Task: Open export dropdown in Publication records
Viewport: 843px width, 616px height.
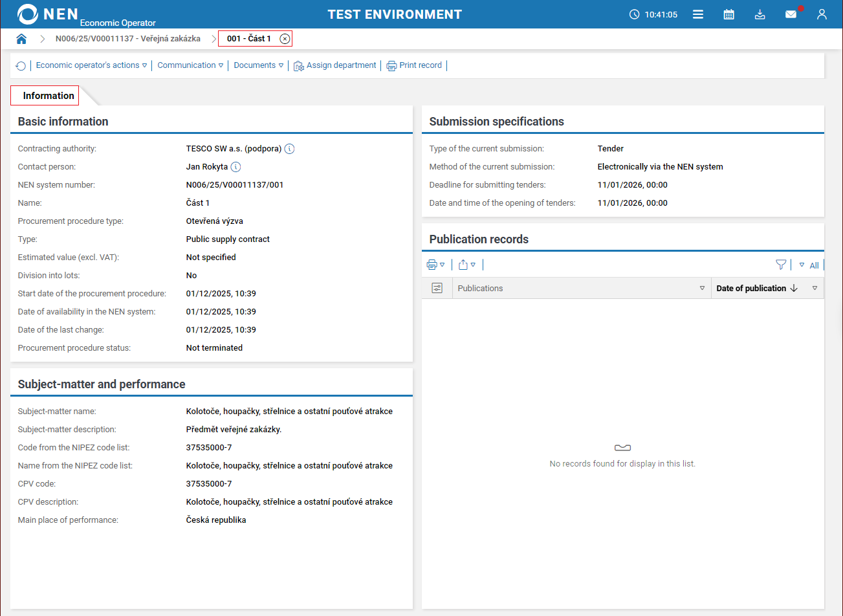Action: 467,265
